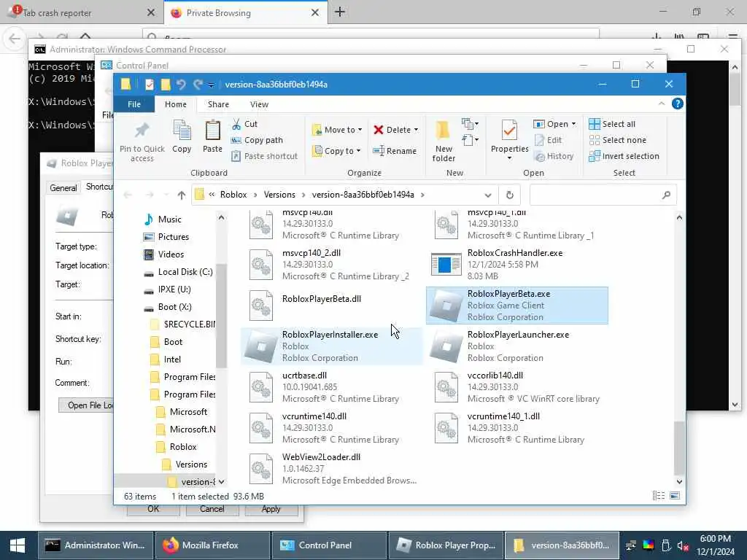Click Roblox in breadcrumb path
The image size is (747, 560).
click(x=233, y=195)
